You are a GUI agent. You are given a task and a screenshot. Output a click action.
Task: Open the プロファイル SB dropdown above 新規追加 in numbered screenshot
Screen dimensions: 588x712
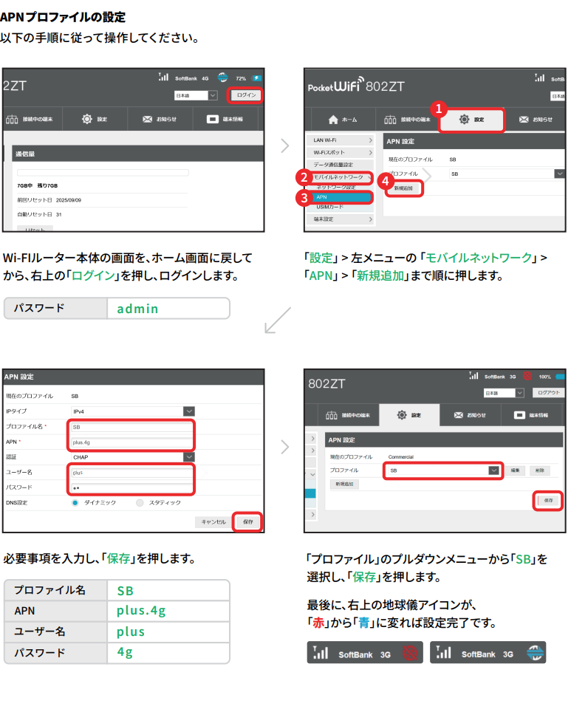coord(507,174)
